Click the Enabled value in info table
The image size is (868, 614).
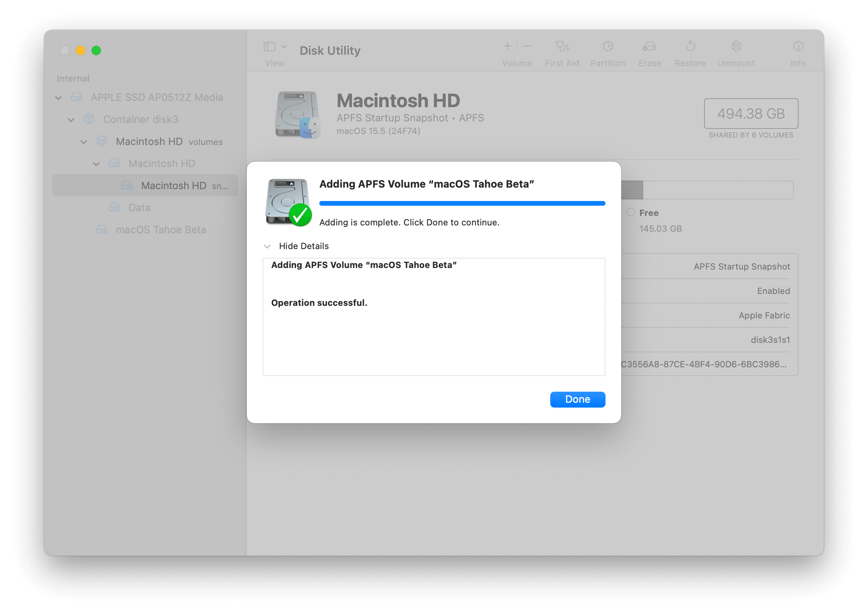(x=773, y=291)
